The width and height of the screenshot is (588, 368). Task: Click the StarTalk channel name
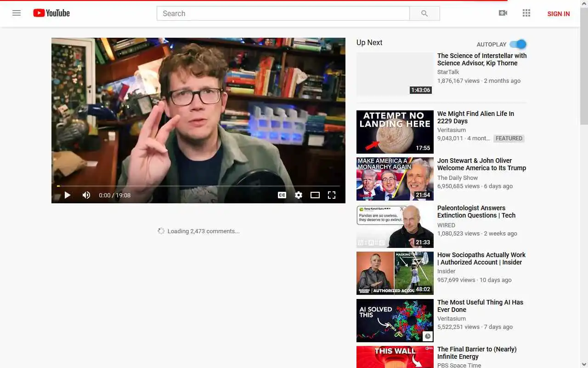pos(448,72)
